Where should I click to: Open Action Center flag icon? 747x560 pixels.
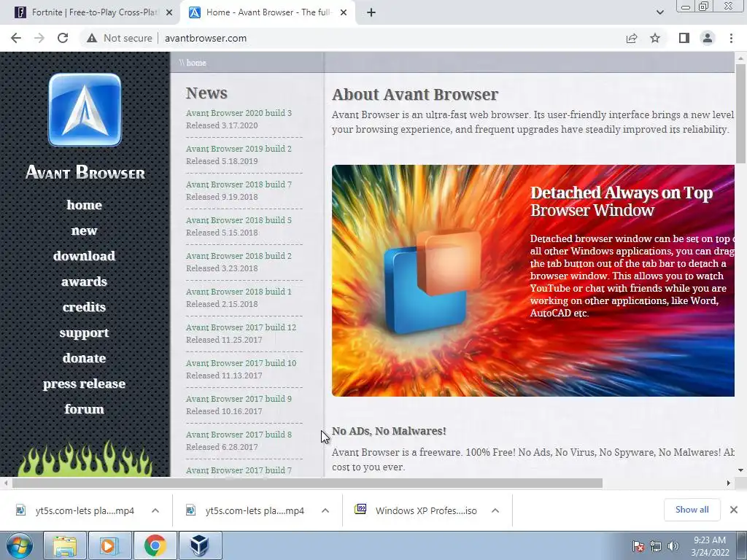point(638,546)
